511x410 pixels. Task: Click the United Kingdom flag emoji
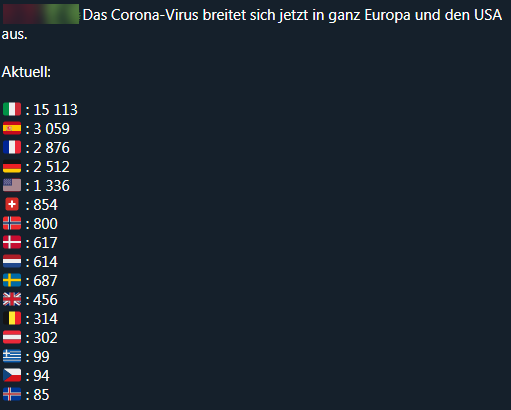pyautogui.click(x=12, y=299)
